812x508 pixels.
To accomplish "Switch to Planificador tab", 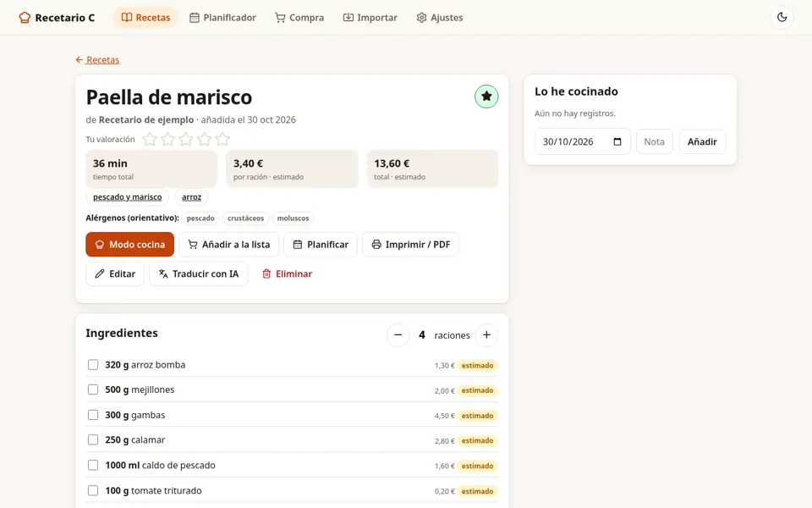I will coord(222,18).
